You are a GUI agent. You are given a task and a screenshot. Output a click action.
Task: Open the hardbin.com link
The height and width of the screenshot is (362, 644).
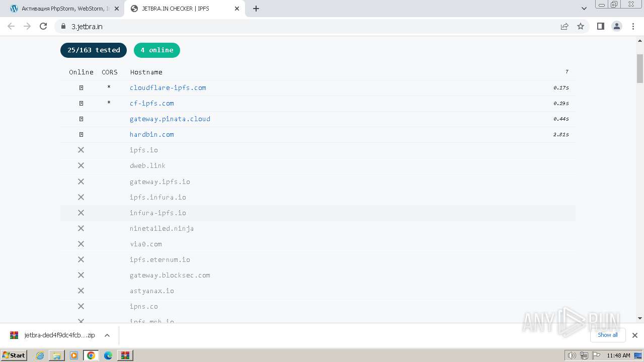[x=152, y=134]
